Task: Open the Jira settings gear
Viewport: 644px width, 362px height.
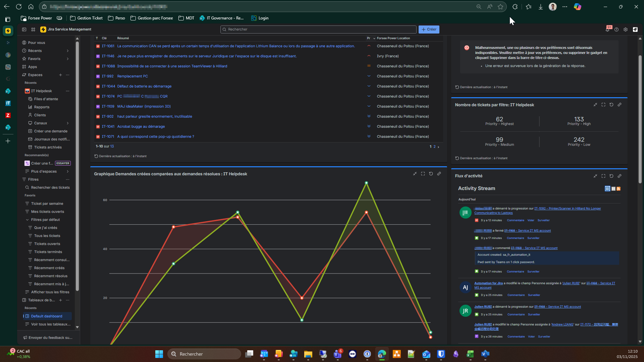Action: click(x=626, y=29)
